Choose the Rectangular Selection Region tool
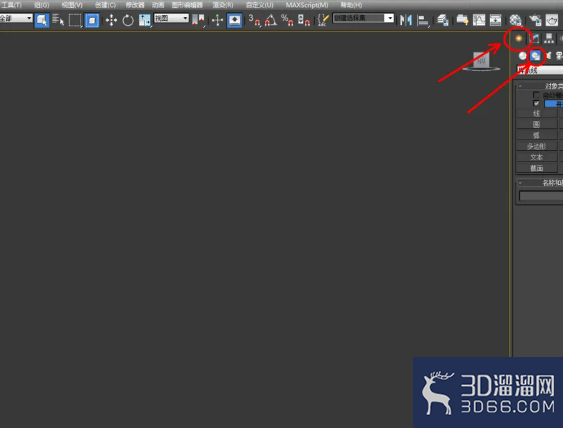563x428 pixels. [75, 20]
